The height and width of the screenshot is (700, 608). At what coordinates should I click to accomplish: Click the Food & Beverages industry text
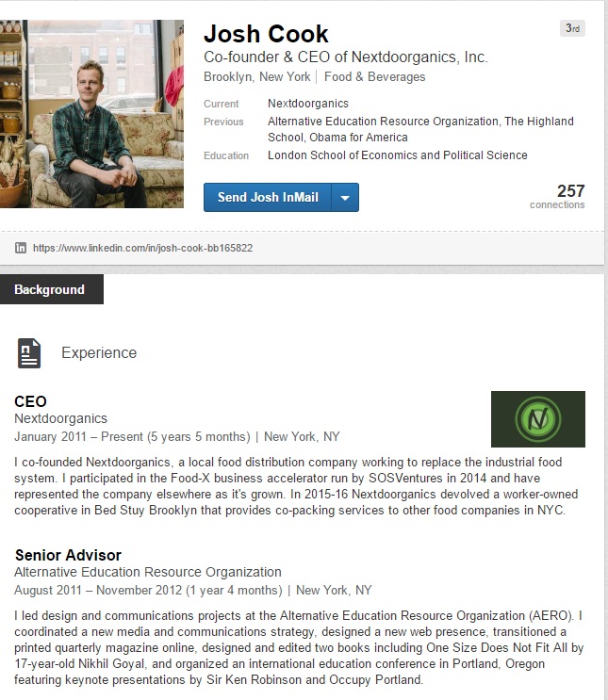tap(374, 77)
